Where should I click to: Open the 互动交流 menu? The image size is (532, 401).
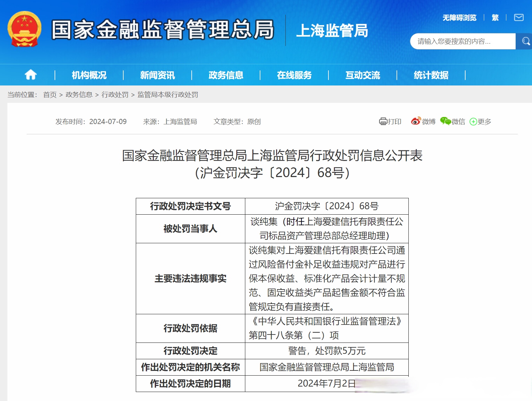(362, 75)
